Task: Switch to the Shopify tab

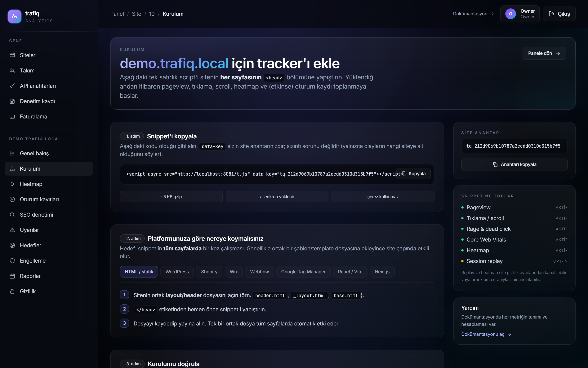Action: (x=209, y=272)
